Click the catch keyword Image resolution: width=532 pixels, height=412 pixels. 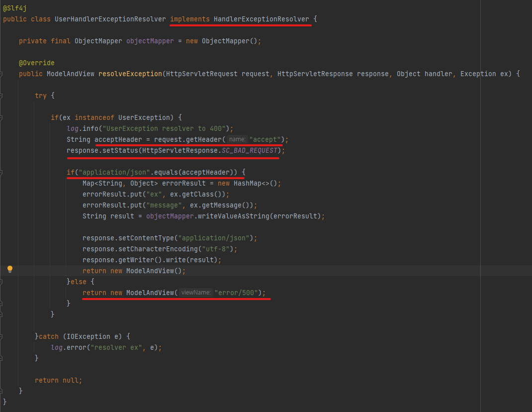[49, 336]
